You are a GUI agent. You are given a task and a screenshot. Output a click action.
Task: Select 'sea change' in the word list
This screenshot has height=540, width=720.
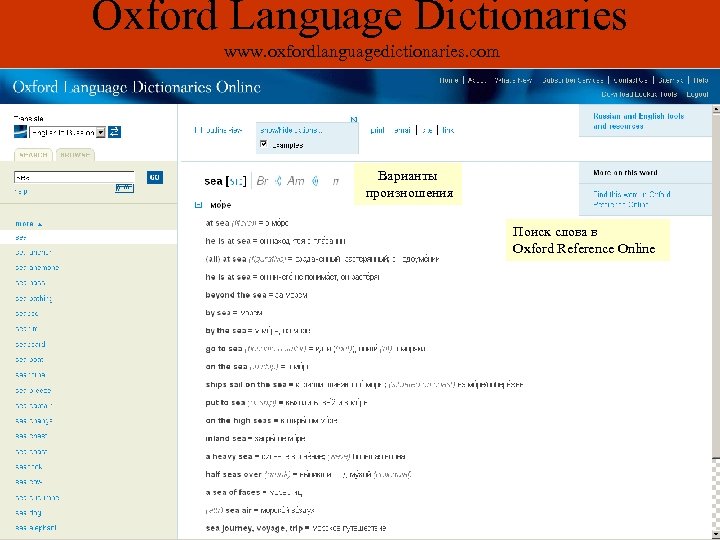tap(34, 421)
